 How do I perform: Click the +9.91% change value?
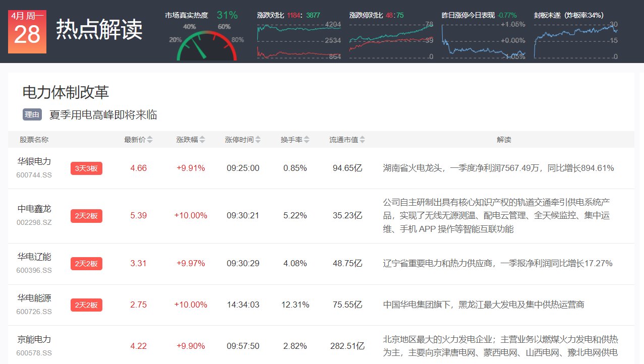point(191,168)
